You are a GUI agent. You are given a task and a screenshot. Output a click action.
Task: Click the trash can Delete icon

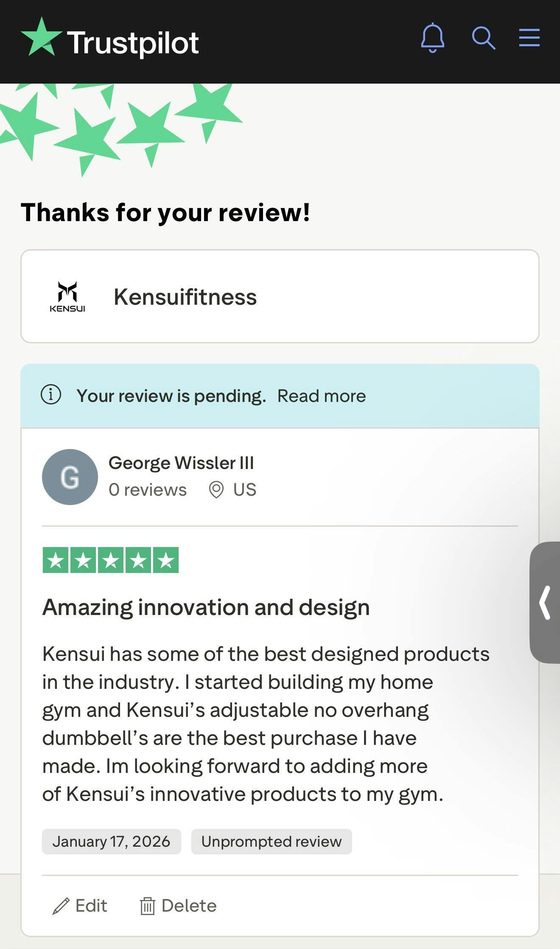click(147, 906)
